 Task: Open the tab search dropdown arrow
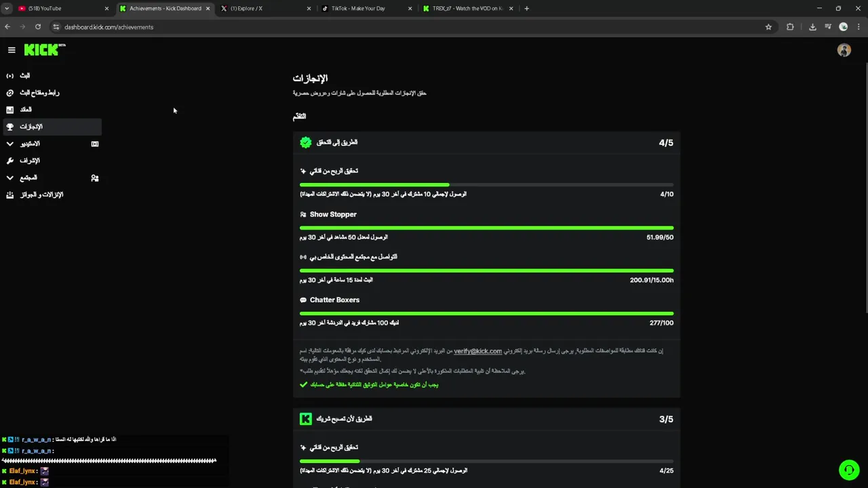[x=7, y=9]
